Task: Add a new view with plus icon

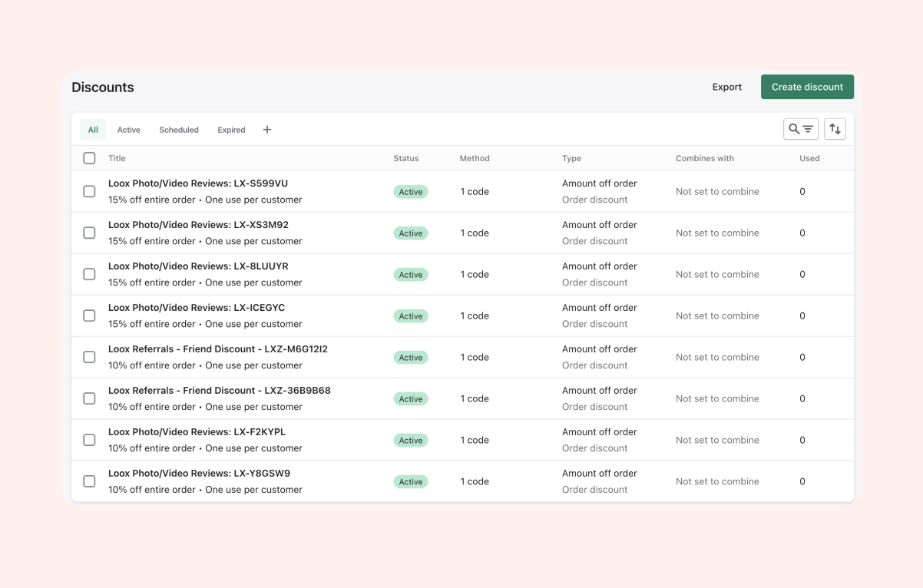Action: pos(267,130)
